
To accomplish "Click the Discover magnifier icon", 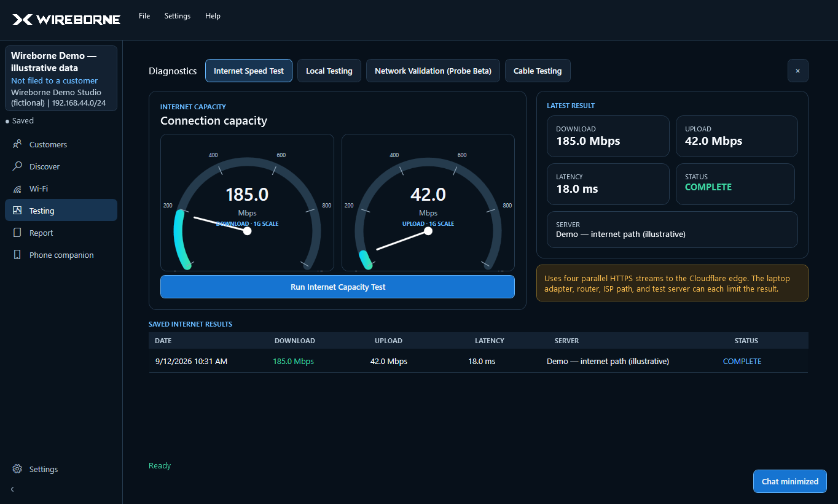I will [x=17, y=166].
